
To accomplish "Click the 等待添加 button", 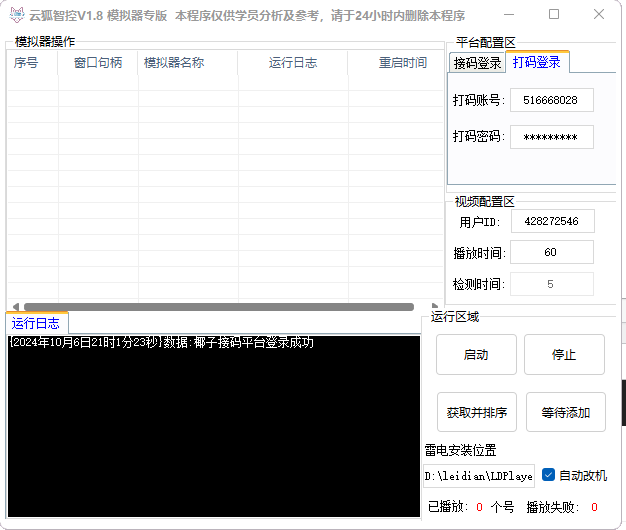I will pyautogui.click(x=565, y=412).
